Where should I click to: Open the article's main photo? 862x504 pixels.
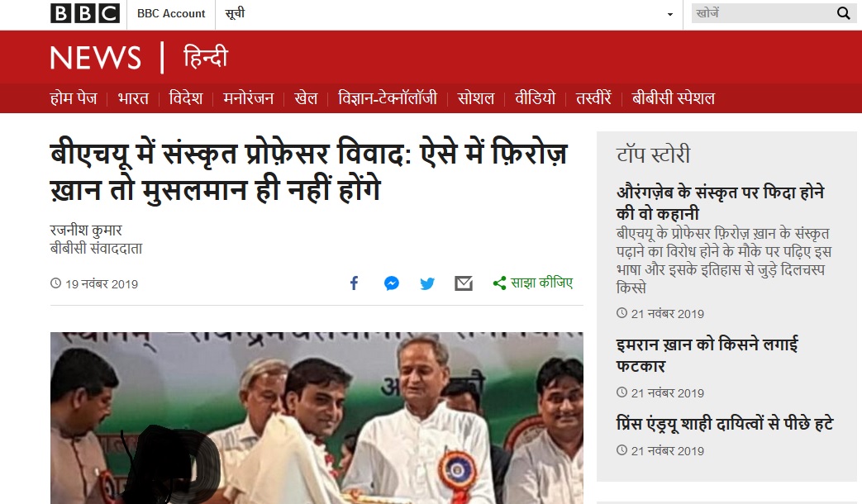click(317, 418)
